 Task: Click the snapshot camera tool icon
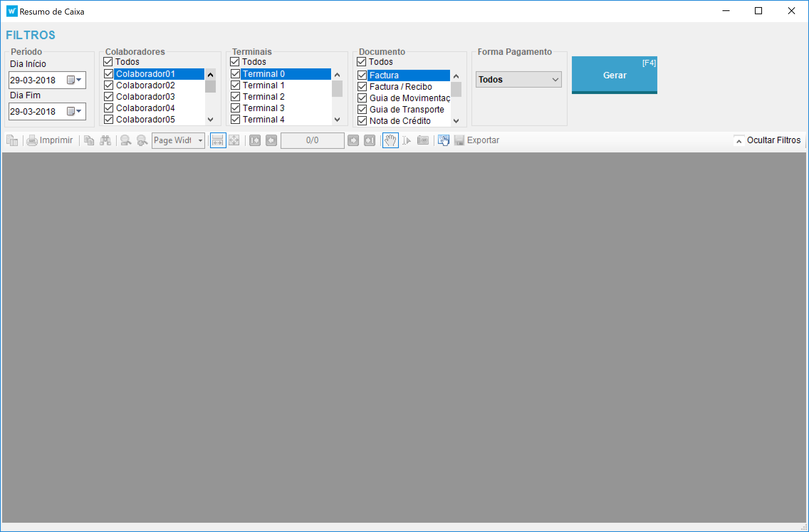coord(423,141)
